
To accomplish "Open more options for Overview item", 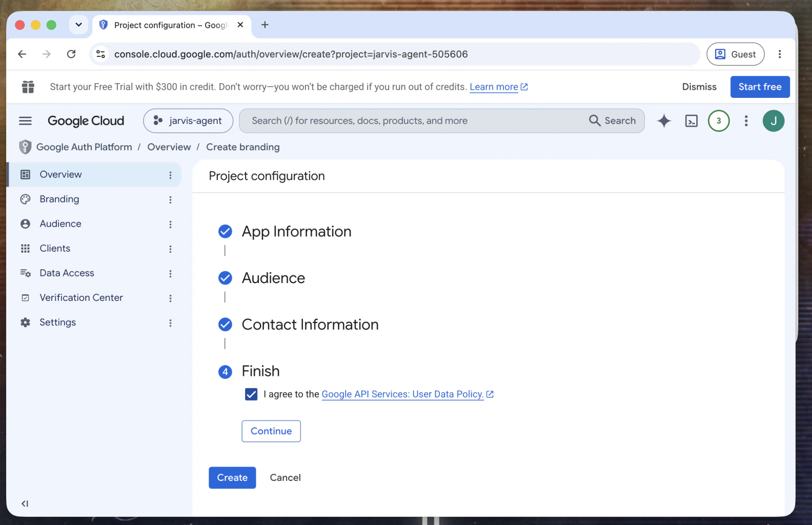I will [171, 175].
